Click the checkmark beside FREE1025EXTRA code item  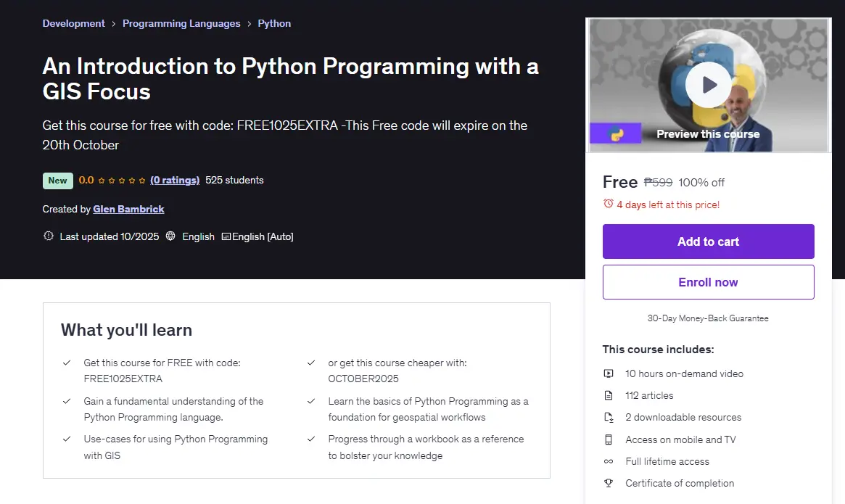[66, 363]
